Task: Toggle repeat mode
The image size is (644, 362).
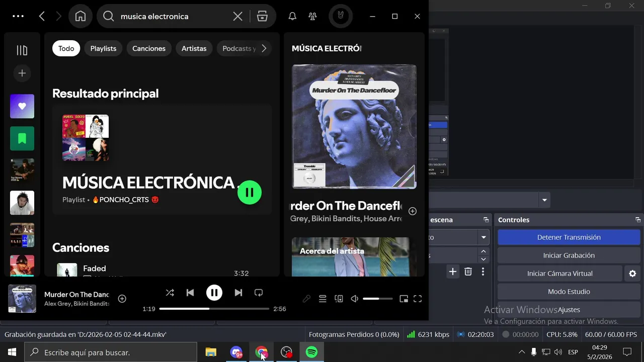Action: coord(259,293)
